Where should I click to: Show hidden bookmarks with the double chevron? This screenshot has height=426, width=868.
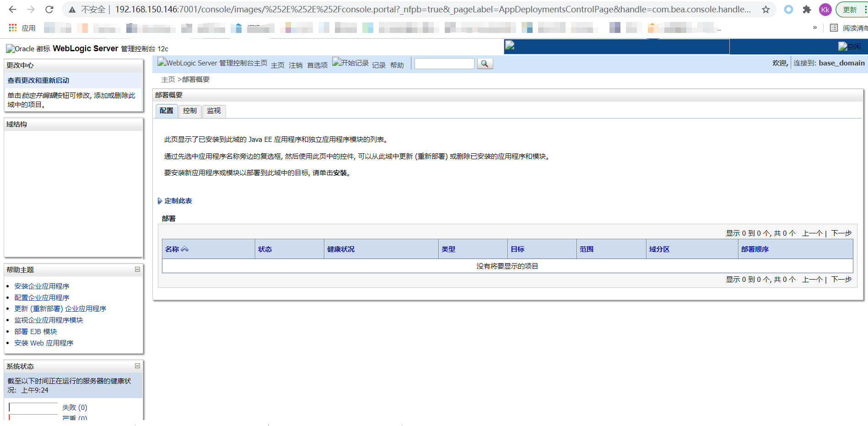(815, 28)
